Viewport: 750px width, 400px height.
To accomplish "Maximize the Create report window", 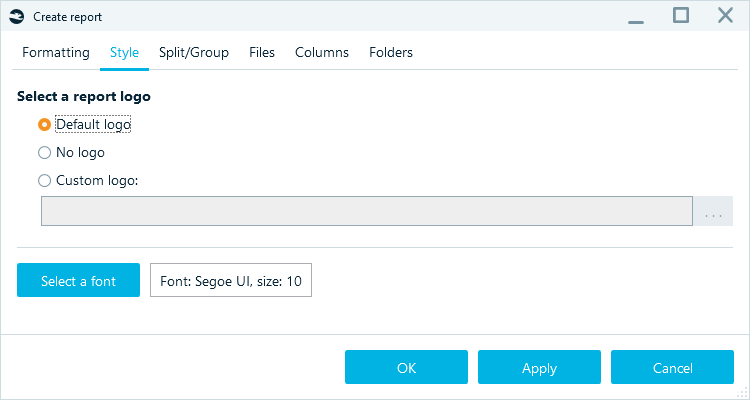I will [x=681, y=16].
